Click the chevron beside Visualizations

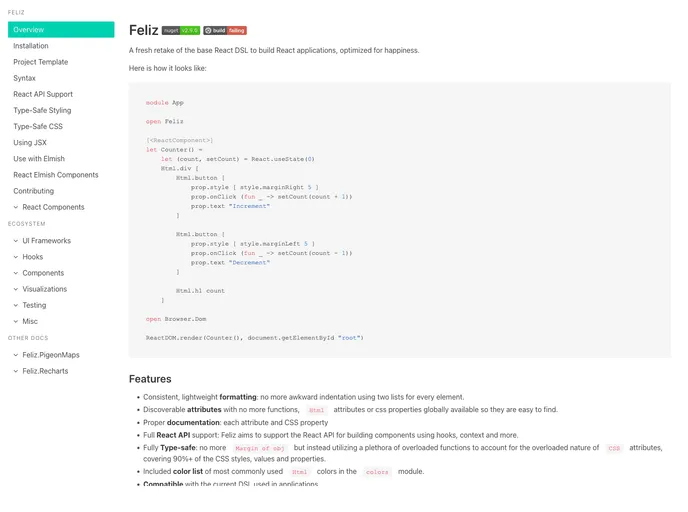pos(16,289)
